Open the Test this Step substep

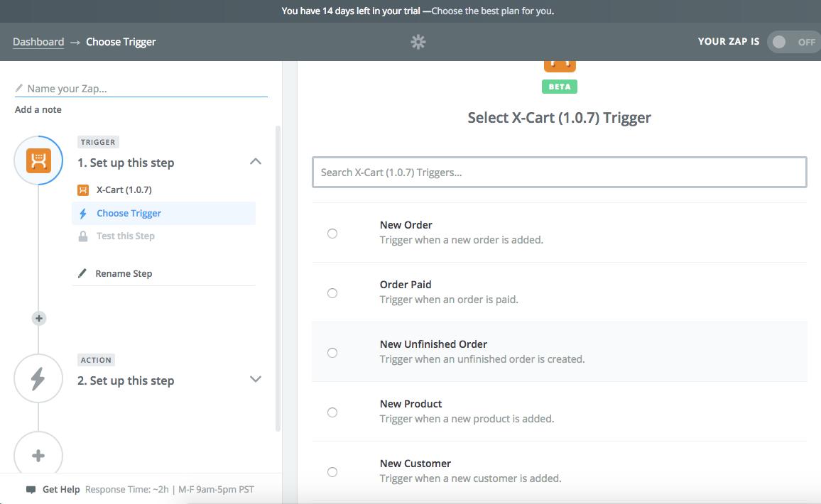pyautogui.click(x=126, y=236)
